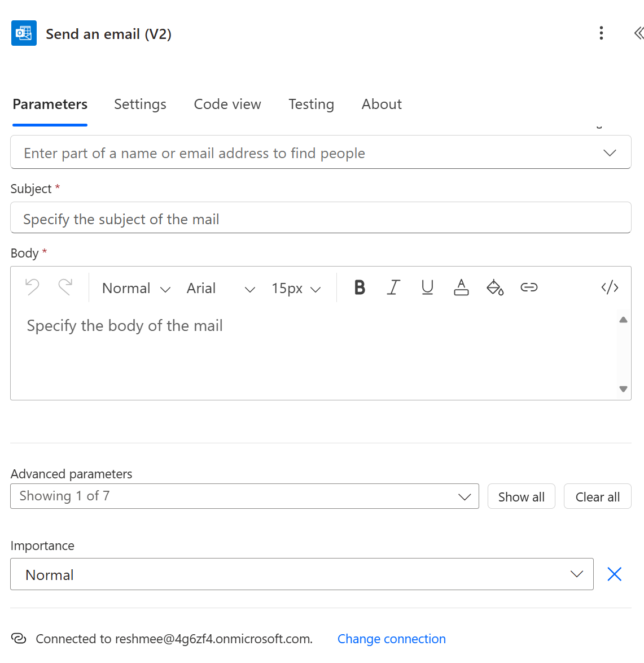Open the more options menu for the action
644x663 pixels.
click(601, 33)
